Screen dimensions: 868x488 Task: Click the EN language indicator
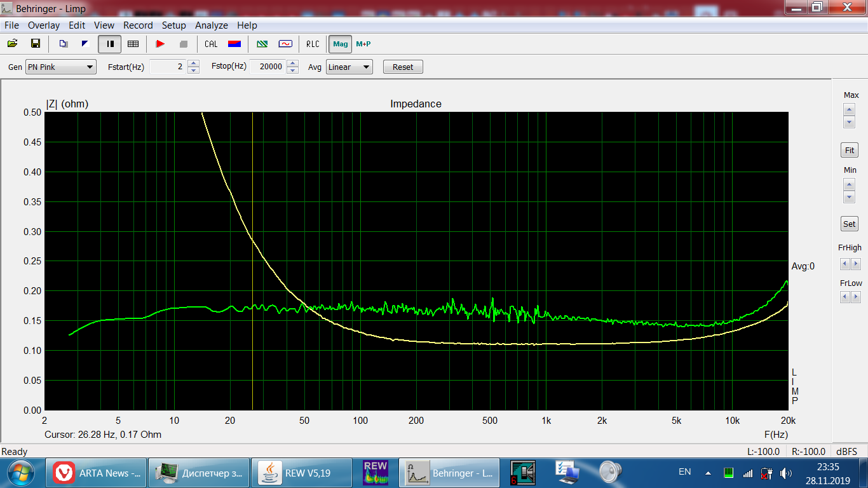point(684,472)
